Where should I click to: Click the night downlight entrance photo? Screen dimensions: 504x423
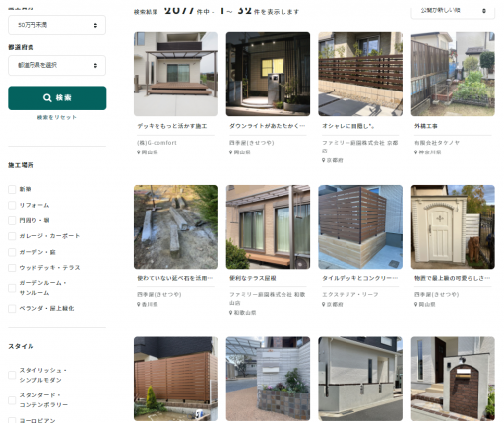click(x=268, y=74)
